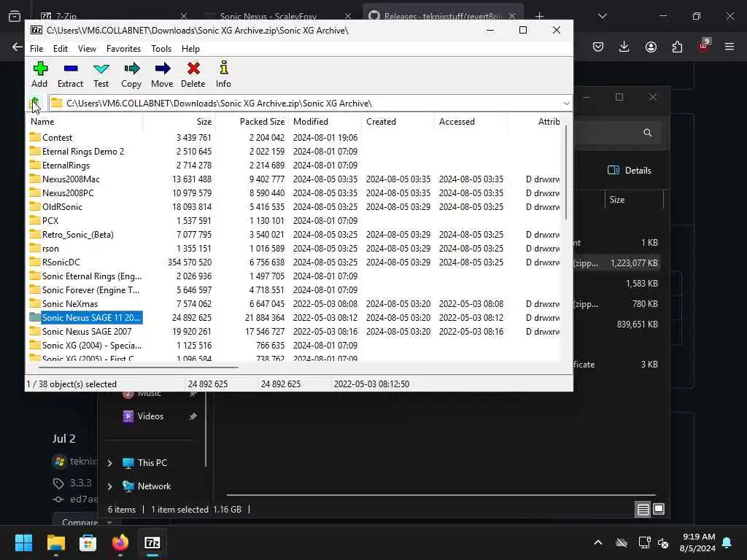Click the Extract toolbar icon
Viewport: 747px width, 560px height.
tap(70, 74)
